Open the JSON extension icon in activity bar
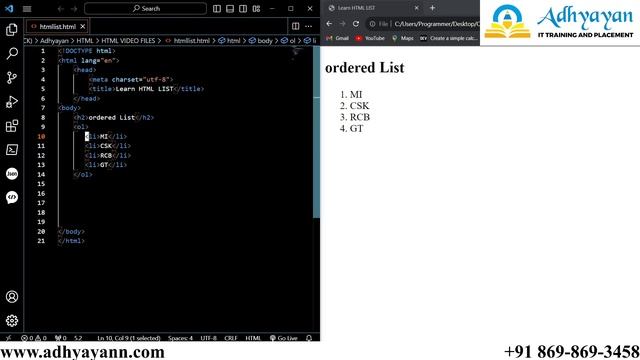 tap(12, 174)
